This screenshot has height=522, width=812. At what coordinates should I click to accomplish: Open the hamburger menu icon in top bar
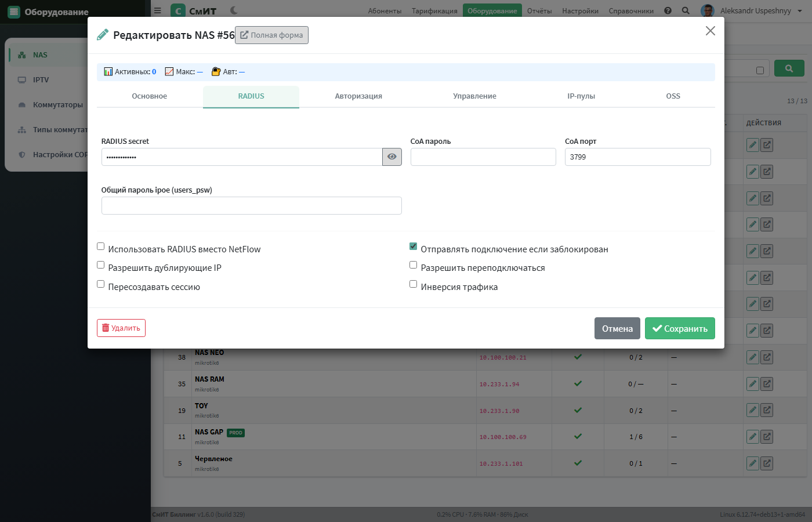(x=157, y=10)
